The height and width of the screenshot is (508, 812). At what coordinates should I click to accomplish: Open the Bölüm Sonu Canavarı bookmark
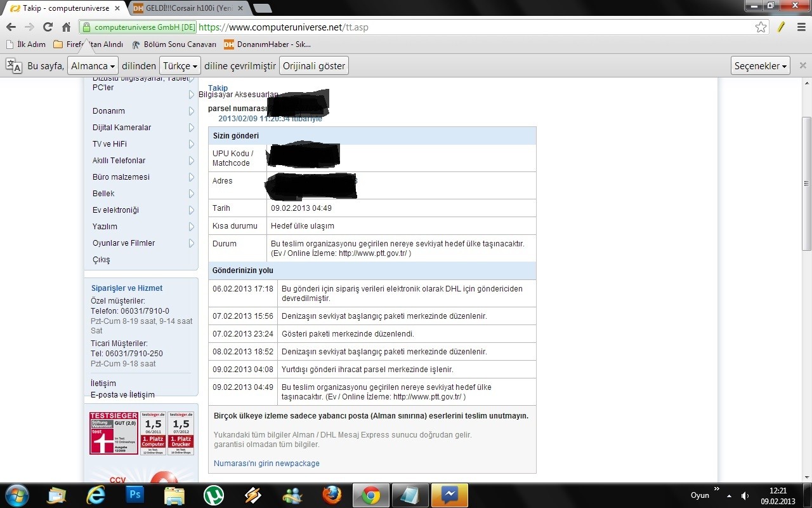[x=174, y=44]
